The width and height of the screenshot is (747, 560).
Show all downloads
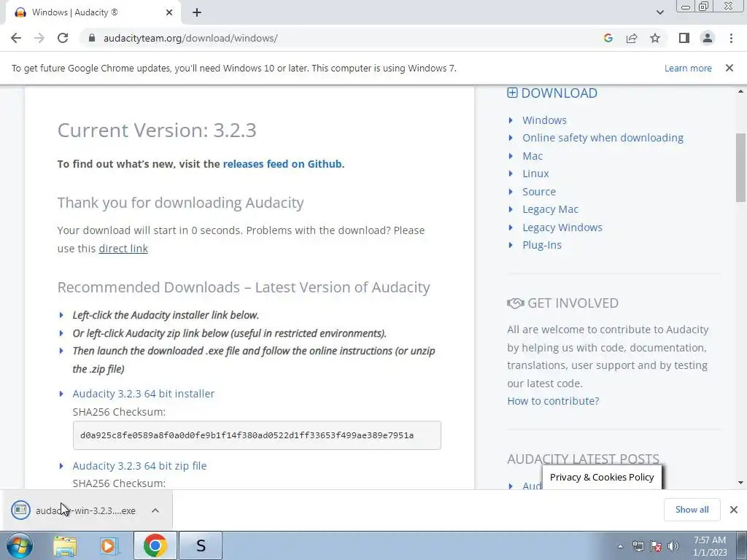(x=692, y=510)
